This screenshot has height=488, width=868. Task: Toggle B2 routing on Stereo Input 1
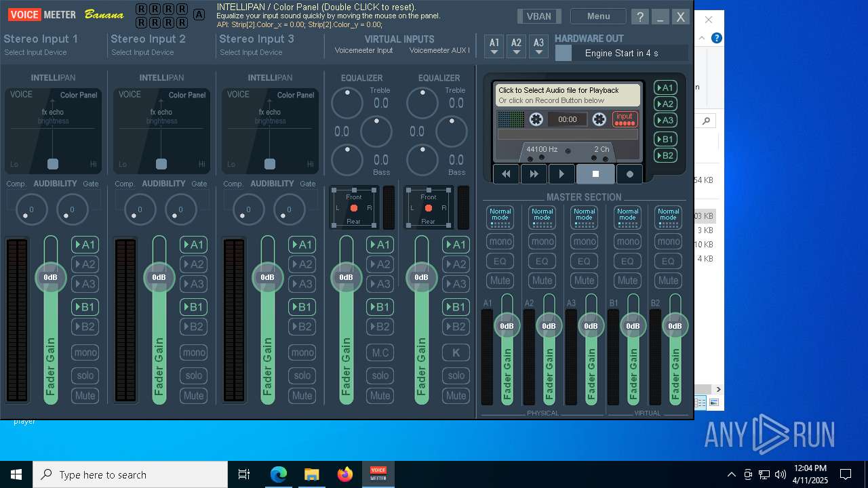(x=85, y=327)
